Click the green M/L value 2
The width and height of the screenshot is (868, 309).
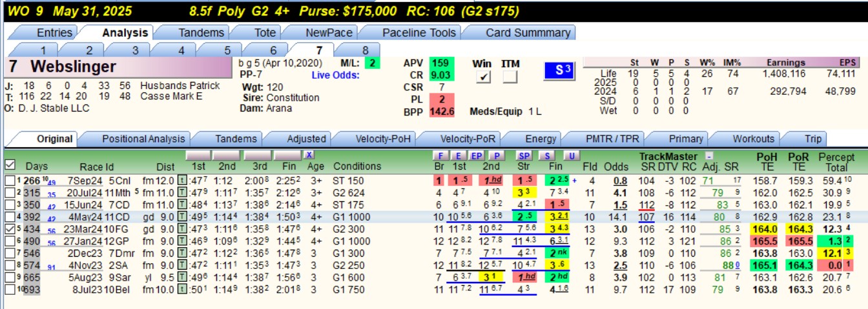tap(371, 63)
